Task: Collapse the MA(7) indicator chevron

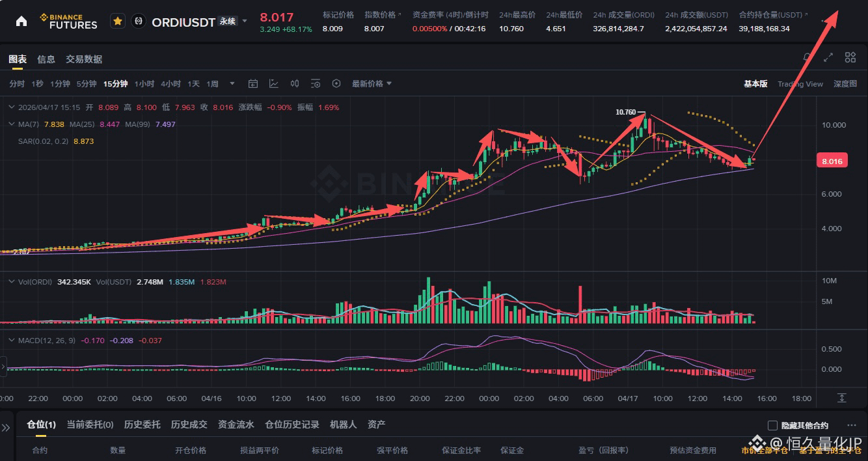Action: pos(11,124)
